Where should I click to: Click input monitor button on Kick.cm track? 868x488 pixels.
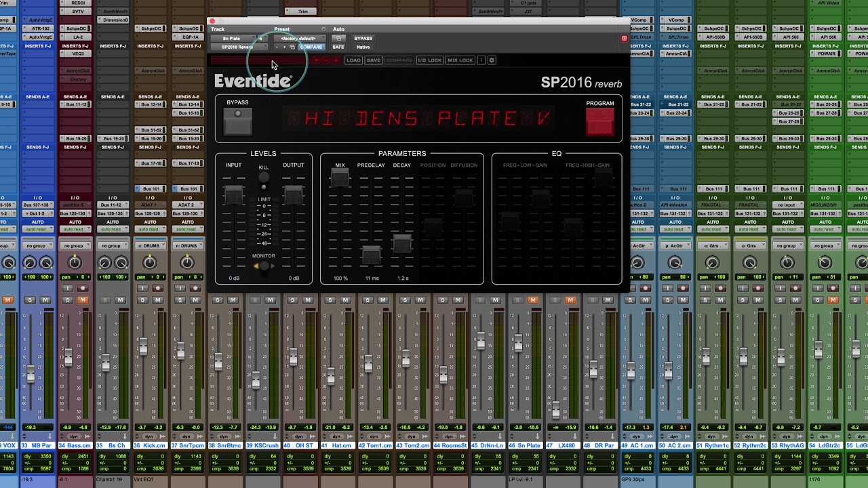[142, 288]
